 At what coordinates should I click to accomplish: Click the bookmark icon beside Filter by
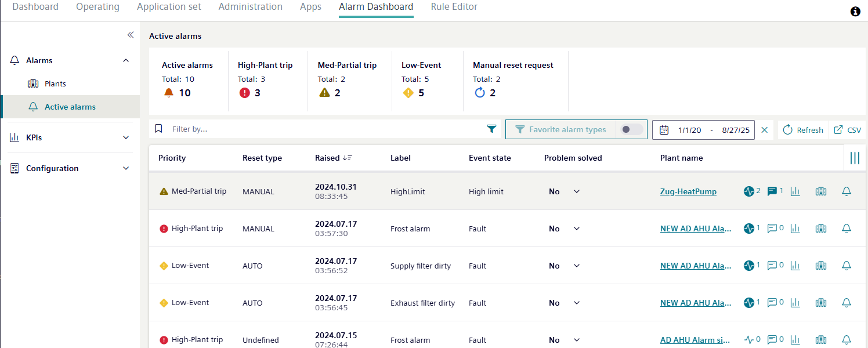tap(158, 129)
